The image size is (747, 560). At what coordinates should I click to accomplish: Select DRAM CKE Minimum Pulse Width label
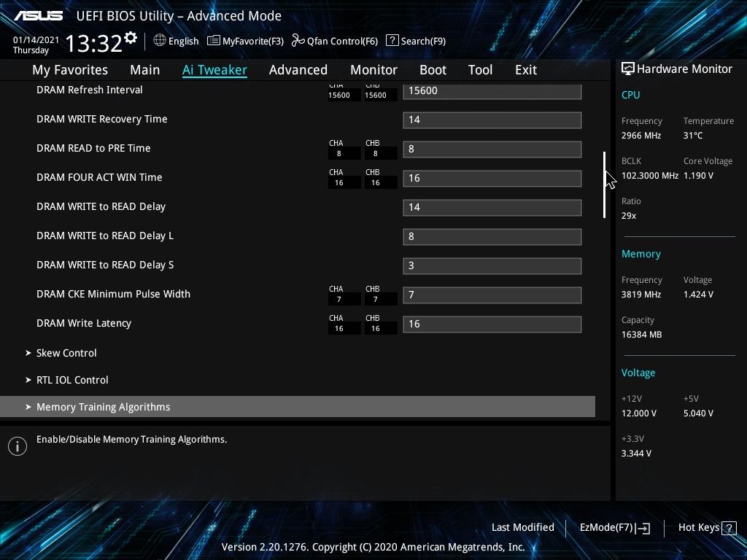[x=113, y=294]
